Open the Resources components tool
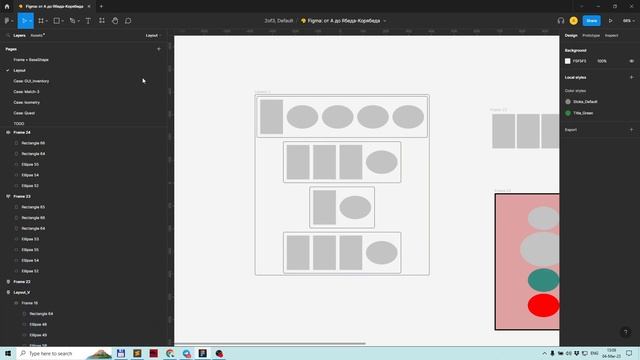The width and height of the screenshot is (640, 360). click(102, 21)
